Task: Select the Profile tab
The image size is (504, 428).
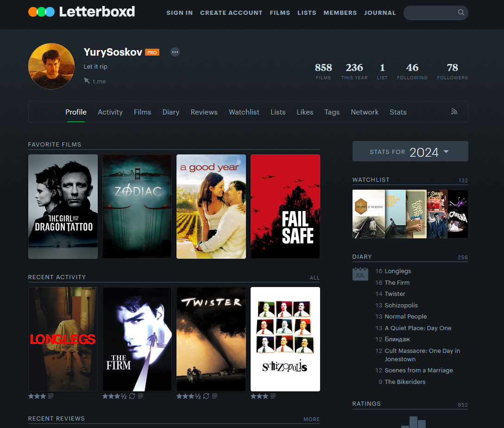Action: (76, 112)
